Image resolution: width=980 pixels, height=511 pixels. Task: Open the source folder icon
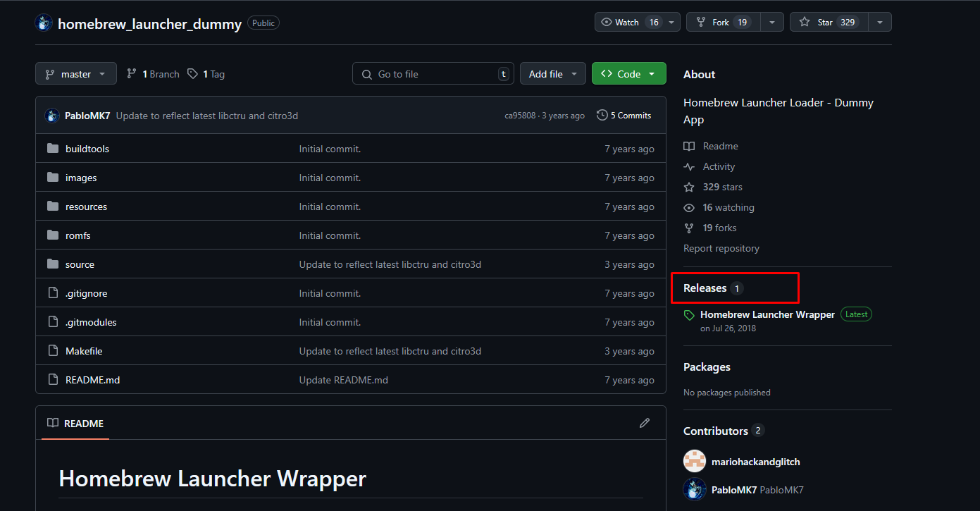(x=53, y=264)
